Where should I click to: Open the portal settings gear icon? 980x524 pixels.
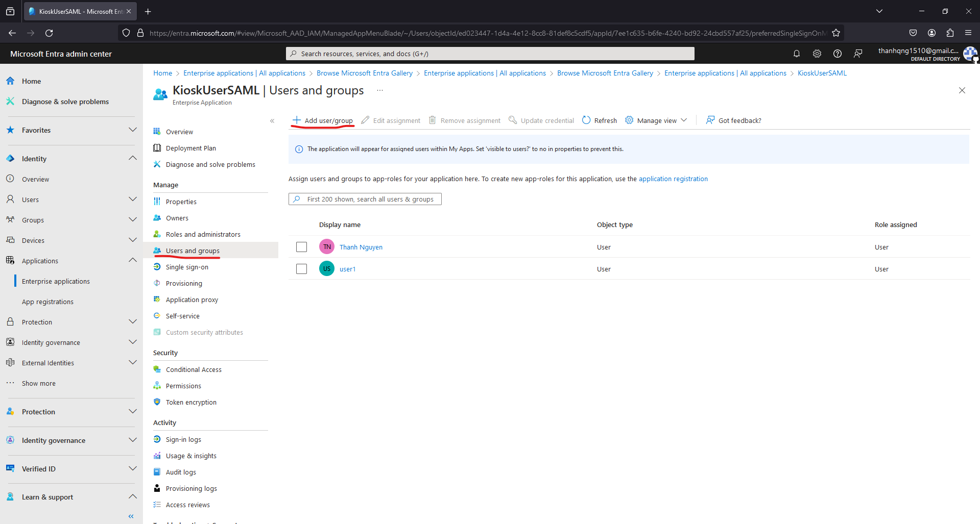point(817,54)
